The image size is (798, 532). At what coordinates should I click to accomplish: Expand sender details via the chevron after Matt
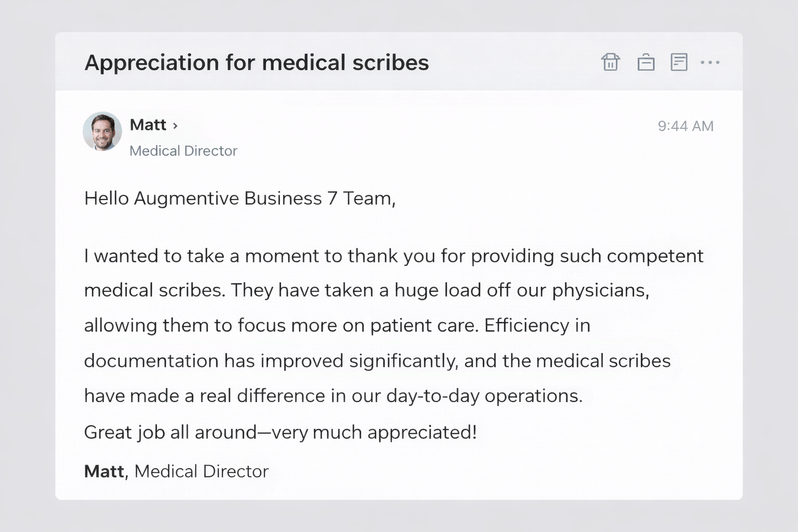pos(175,125)
